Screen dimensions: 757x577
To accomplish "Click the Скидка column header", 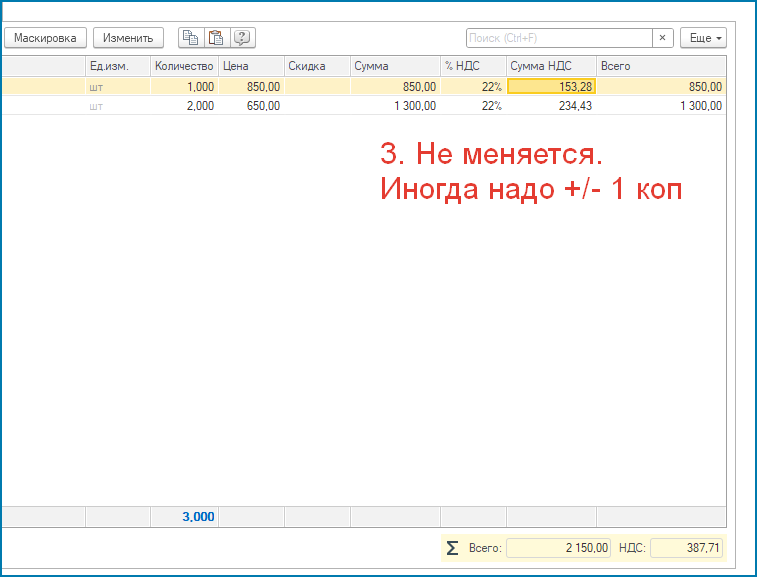I will click(317, 66).
